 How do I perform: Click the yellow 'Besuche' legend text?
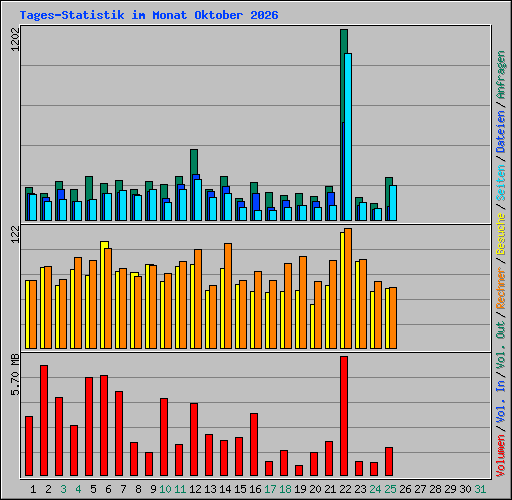click(x=501, y=234)
